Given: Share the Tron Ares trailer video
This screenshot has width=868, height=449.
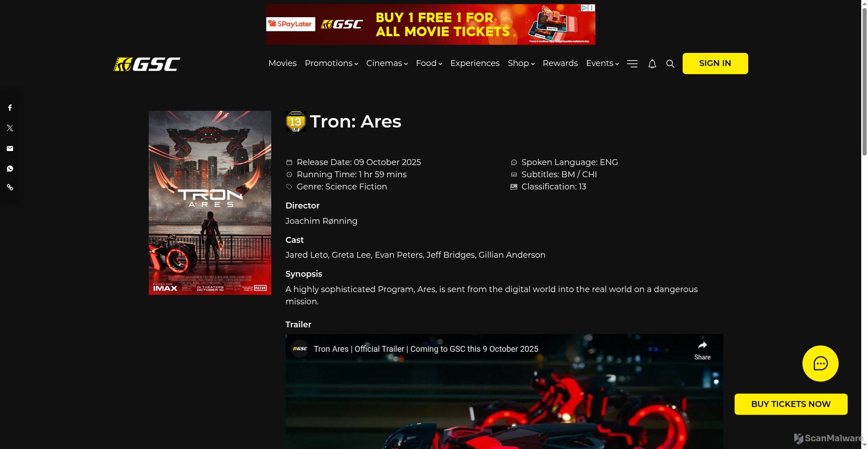Looking at the screenshot, I should click(x=702, y=350).
